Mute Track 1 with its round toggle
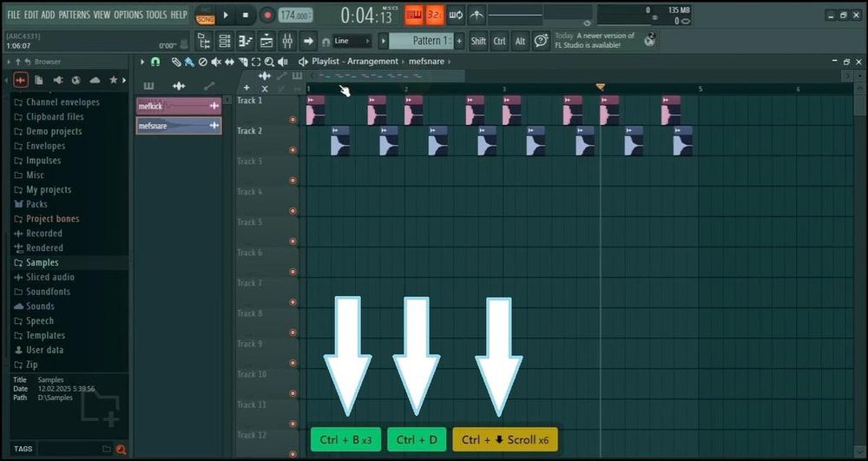Viewport: 868px width, 461px height. click(293, 119)
